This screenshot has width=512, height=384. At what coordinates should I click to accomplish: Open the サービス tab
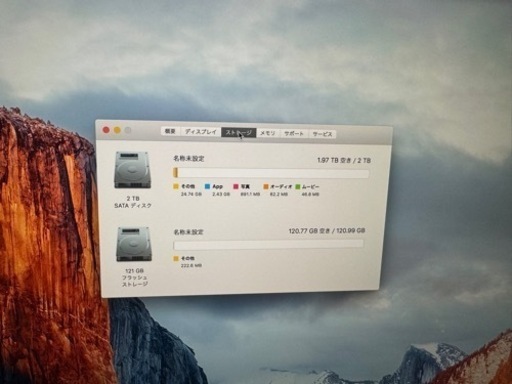click(x=322, y=134)
